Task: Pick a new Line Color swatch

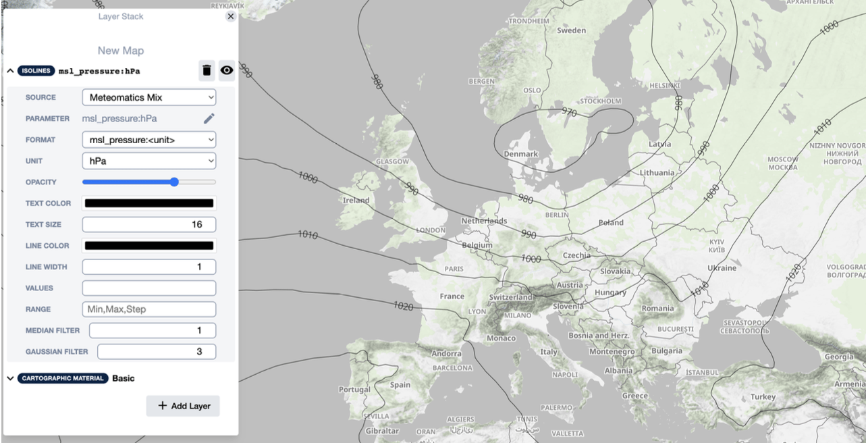Action: [148, 246]
